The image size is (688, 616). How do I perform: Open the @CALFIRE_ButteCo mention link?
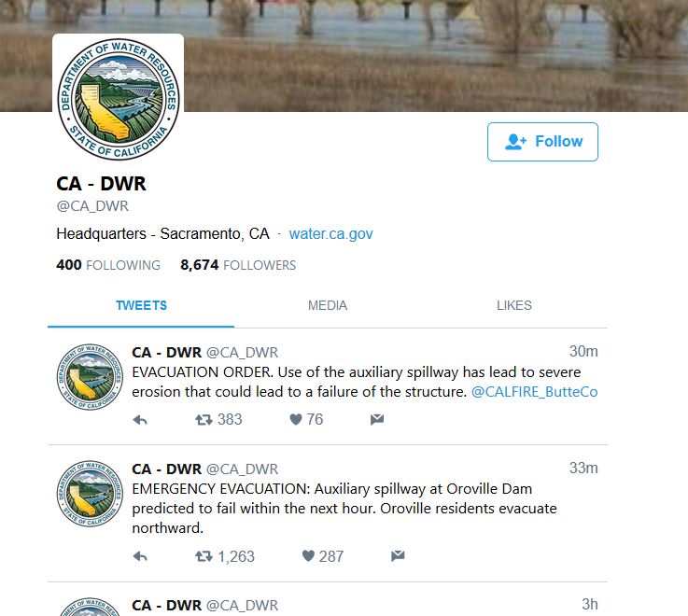534,391
